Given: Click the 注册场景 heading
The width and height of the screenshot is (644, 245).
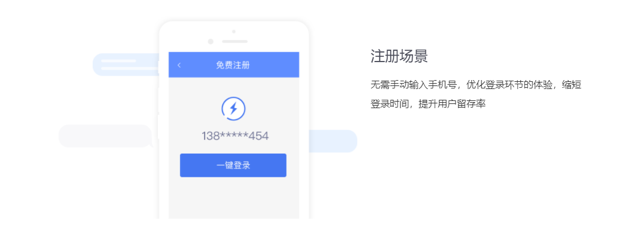Looking at the screenshot, I should click(x=399, y=56).
